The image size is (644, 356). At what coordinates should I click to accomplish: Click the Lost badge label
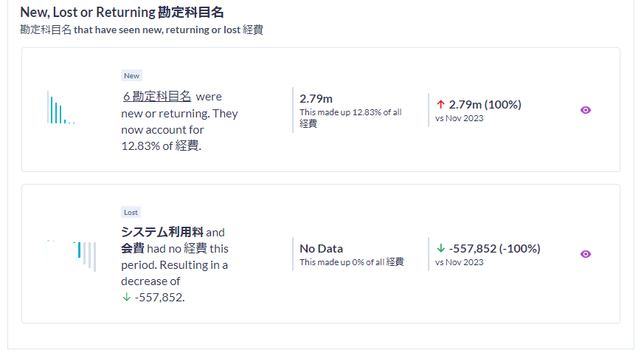(131, 212)
